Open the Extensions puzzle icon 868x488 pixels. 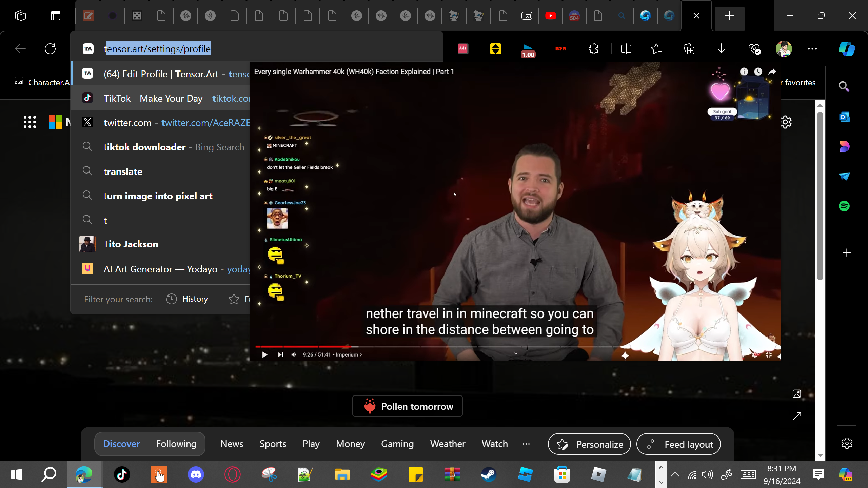point(593,49)
